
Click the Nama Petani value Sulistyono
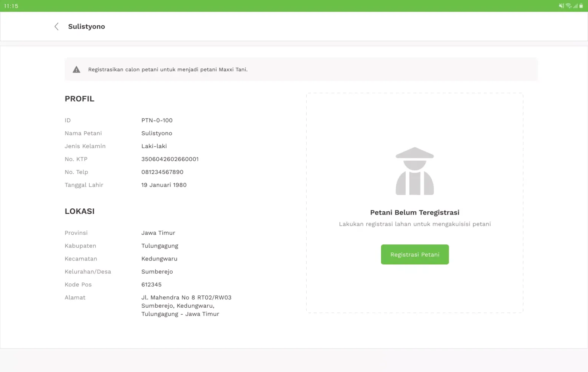157,133
